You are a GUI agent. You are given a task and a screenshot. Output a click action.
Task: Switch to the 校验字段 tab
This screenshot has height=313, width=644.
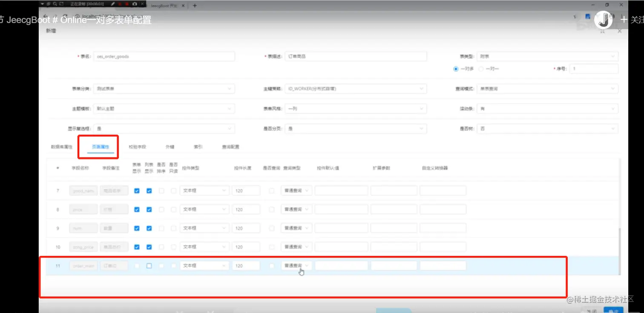[x=137, y=147]
